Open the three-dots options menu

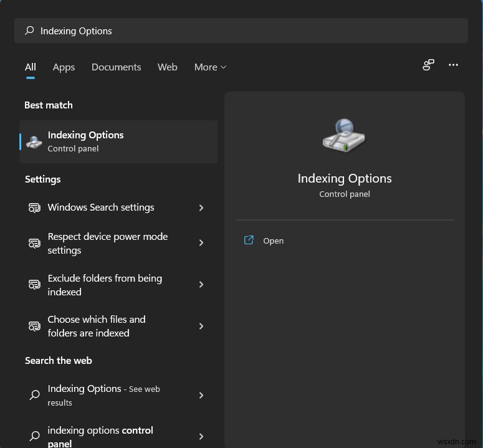pos(453,65)
